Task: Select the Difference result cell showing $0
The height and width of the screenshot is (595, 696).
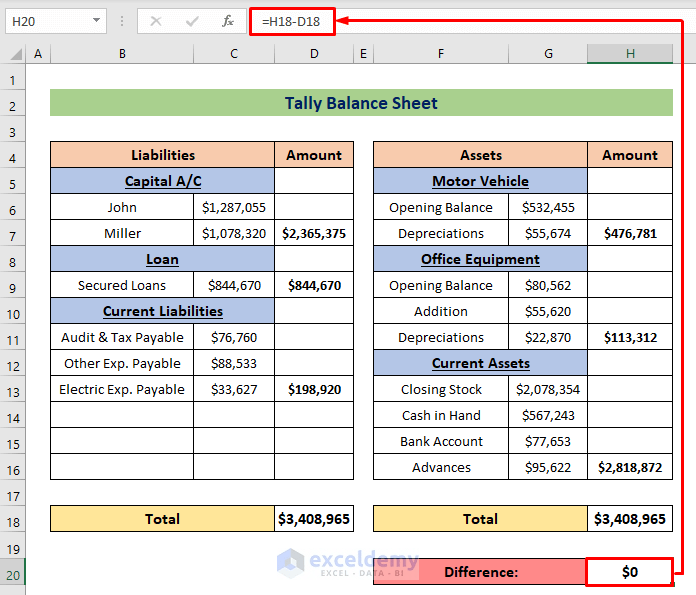Action: click(x=630, y=572)
